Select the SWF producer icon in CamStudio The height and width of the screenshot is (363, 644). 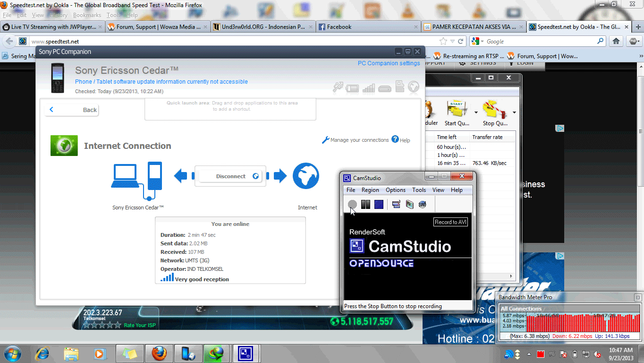coord(422,204)
